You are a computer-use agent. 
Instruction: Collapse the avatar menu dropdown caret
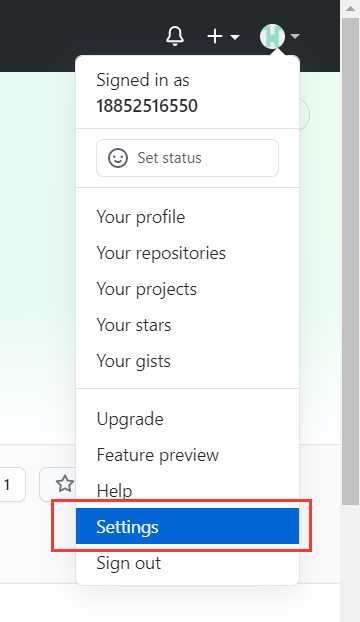(x=295, y=36)
